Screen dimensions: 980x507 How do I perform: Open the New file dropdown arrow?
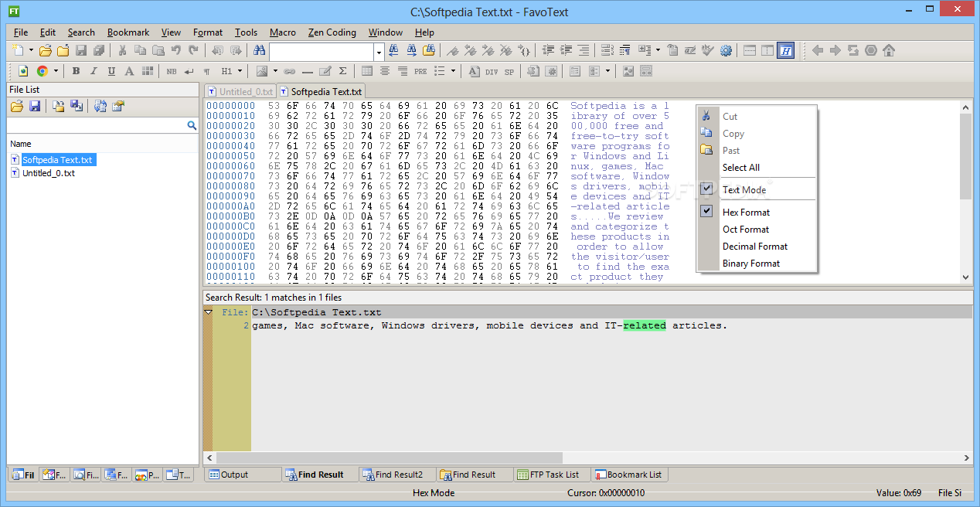tap(32, 50)
